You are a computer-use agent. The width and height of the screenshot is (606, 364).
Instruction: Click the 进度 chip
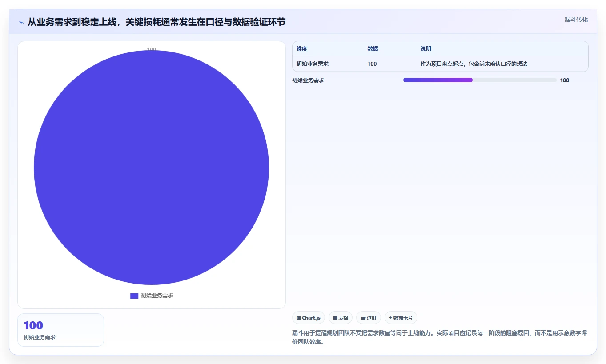(369, 318)
